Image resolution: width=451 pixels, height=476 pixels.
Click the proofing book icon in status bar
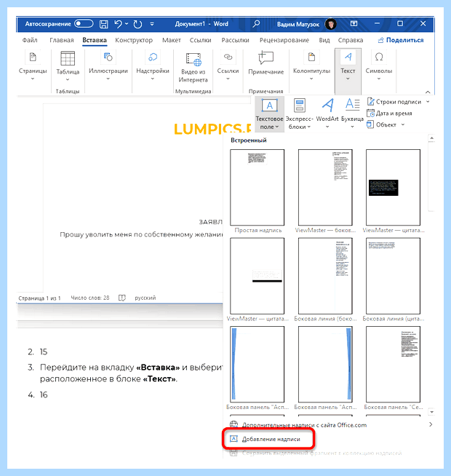pyautogui.click(x=122, y=298)
